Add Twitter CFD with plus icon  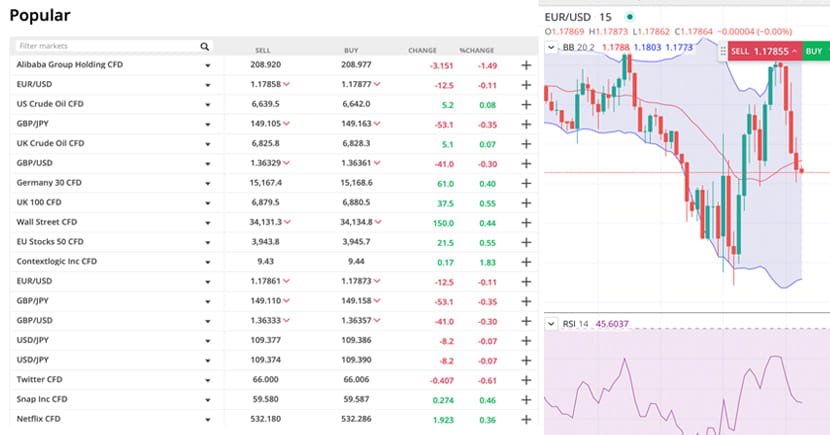[x=526, y=380]
